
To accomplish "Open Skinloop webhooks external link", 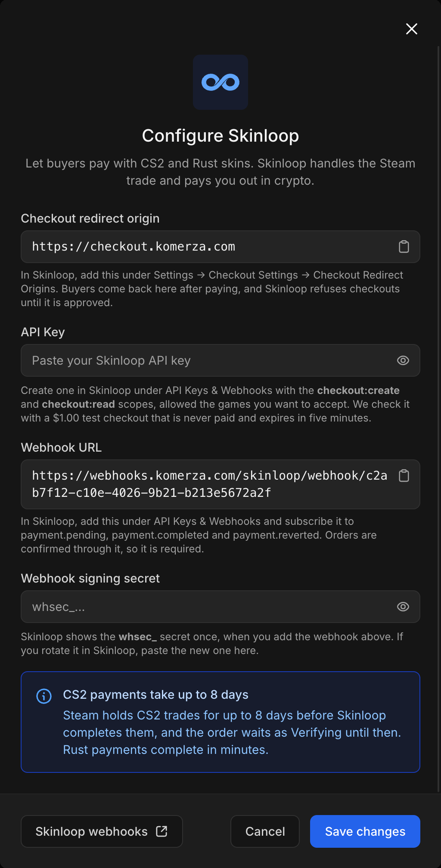I will 102,831.
